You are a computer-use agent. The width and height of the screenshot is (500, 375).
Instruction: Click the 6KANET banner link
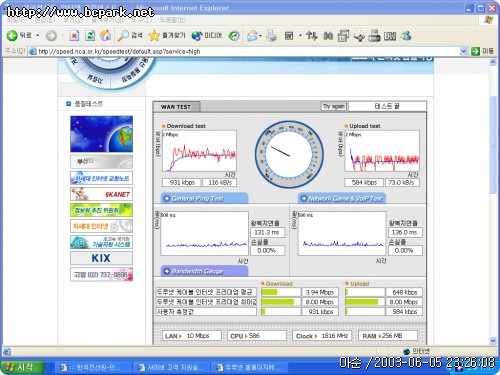101,194
